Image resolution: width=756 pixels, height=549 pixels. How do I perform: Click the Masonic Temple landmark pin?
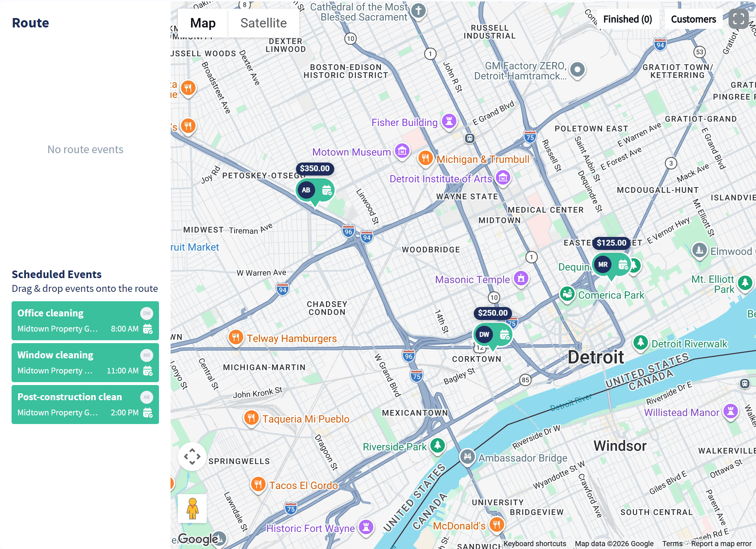click(x=521, y=278)
